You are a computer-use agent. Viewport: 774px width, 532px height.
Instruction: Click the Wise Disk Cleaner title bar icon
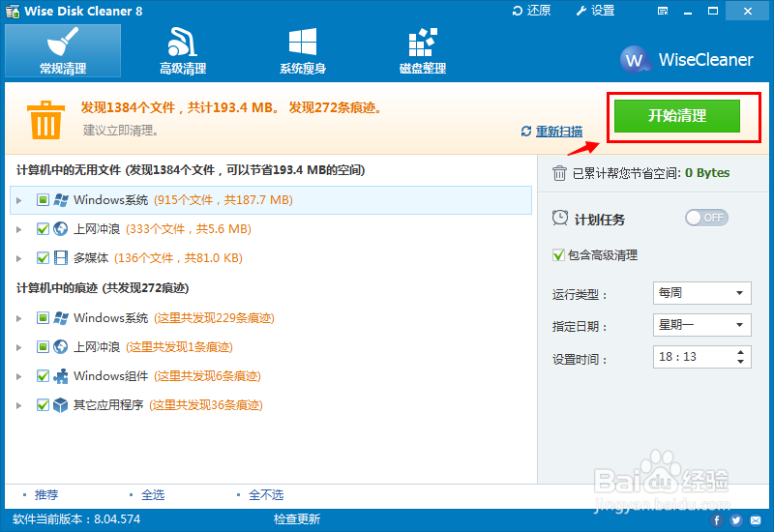click(13, 11)
